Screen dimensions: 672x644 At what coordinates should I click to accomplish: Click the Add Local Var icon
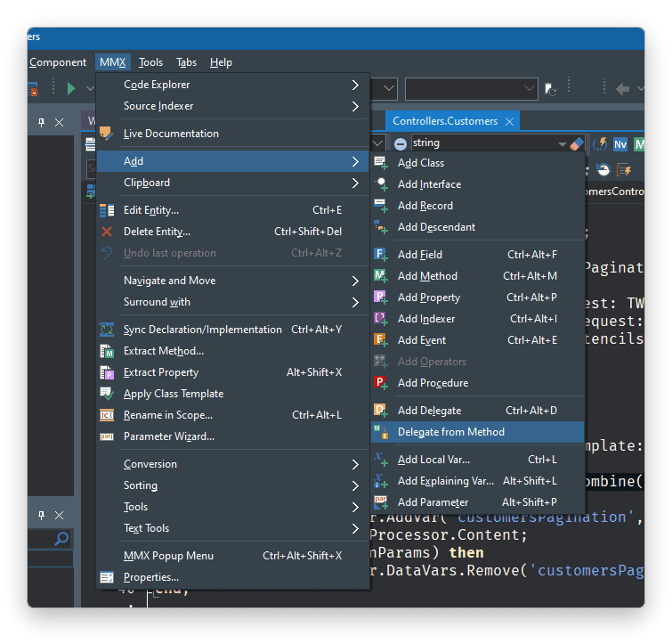[x=381, y=460]
